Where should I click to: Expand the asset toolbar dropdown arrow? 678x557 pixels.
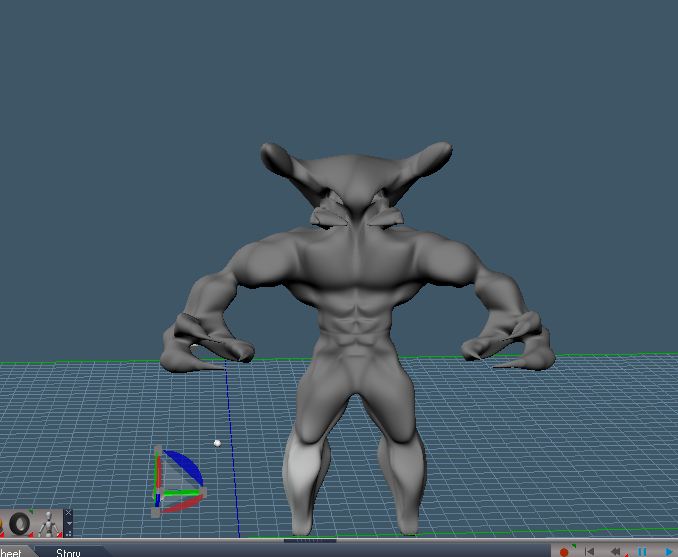pos(68,523)
